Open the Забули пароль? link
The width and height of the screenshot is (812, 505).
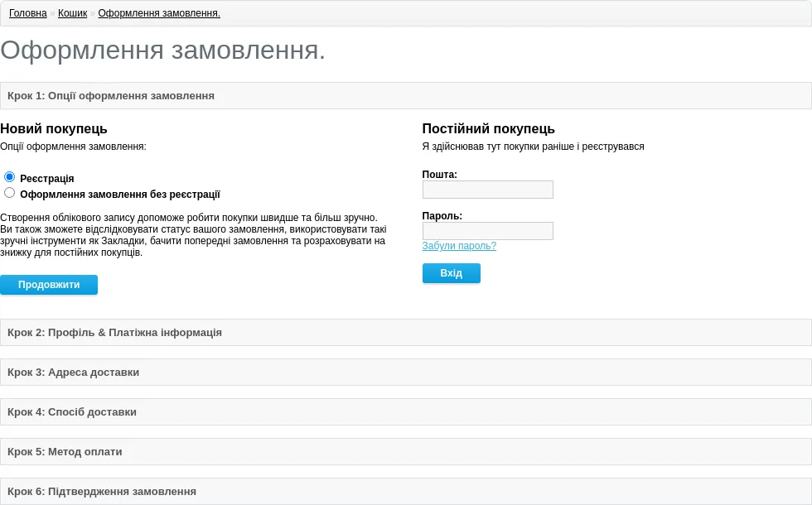(459, 246)
